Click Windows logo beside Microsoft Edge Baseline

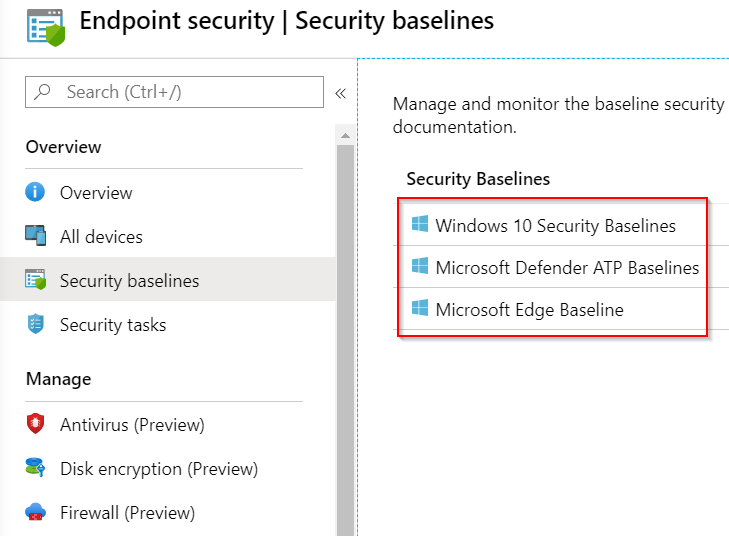(420, 308)
